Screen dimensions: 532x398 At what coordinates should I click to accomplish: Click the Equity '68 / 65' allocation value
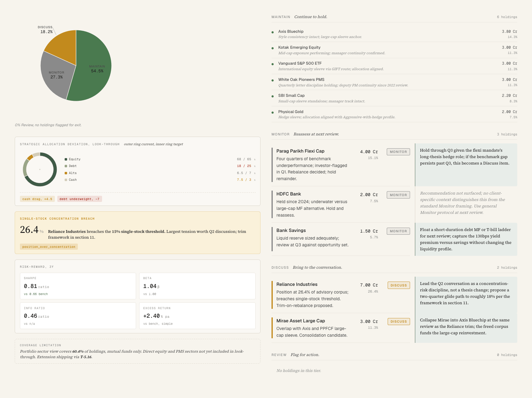[x=244, y=159]
